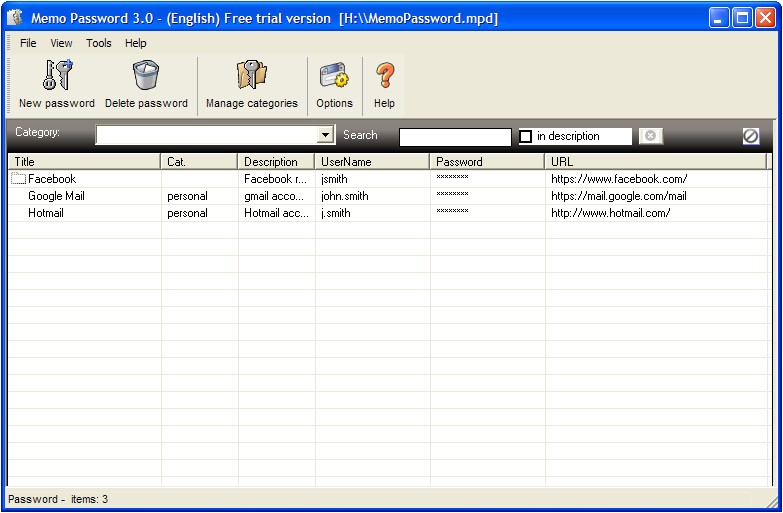Sort by the Password column header
This screenshot has width=783, height=513.
487,162
